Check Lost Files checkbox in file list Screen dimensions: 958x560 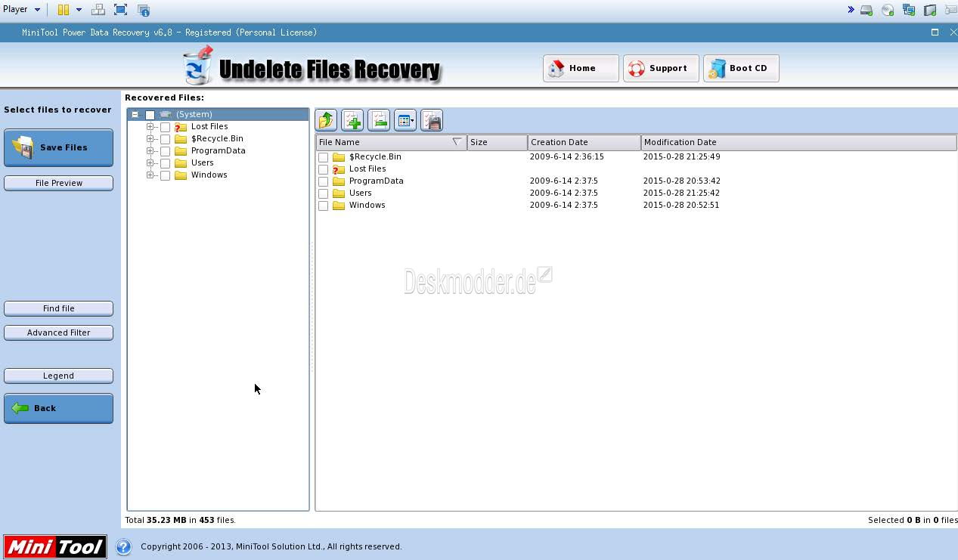pyautogui.click(x=323, y=169)
